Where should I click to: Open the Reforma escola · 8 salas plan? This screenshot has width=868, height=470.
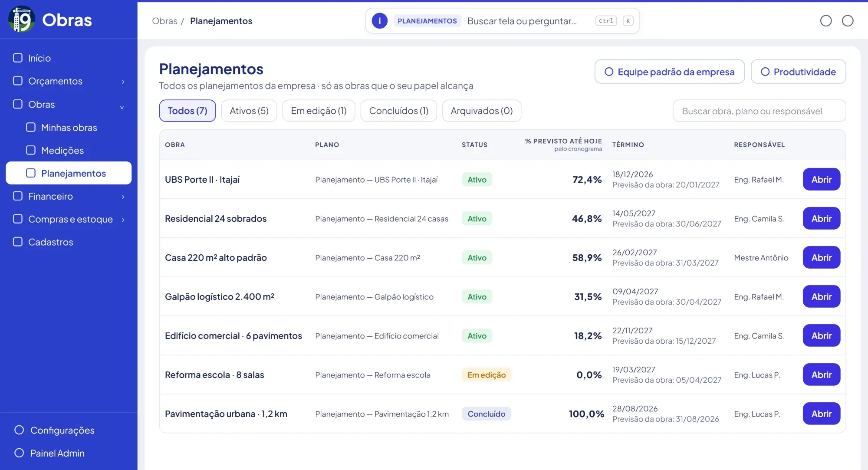821,375
